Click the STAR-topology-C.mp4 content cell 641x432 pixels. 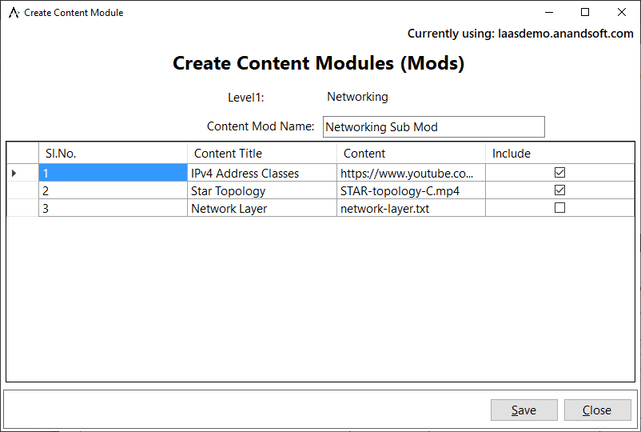[x=411, y=190]
